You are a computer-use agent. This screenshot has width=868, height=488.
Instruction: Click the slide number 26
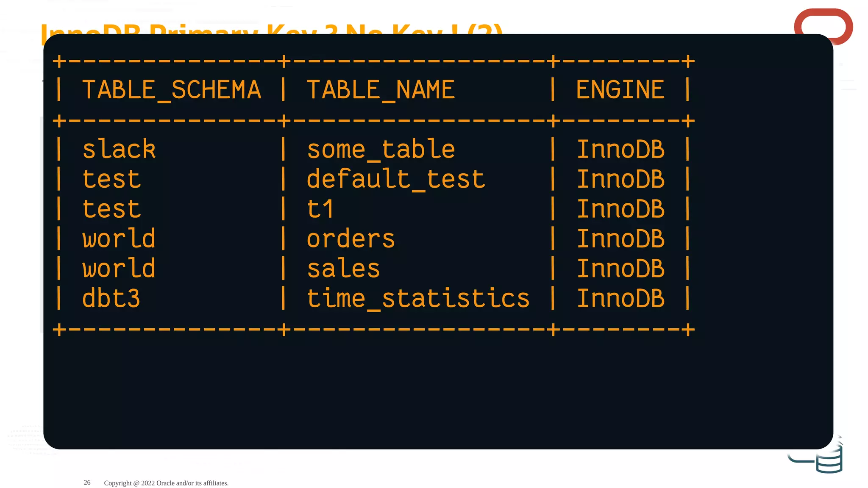point(87,482)
